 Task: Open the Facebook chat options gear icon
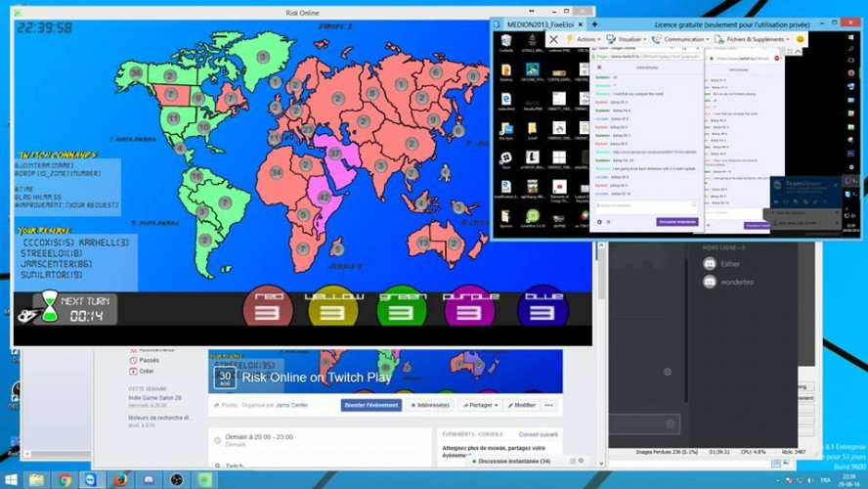pos(581,461)
